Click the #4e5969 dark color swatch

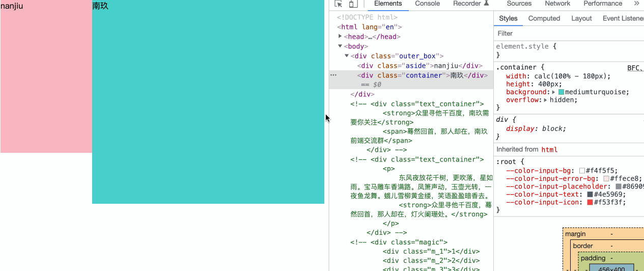tap(590, 195)
